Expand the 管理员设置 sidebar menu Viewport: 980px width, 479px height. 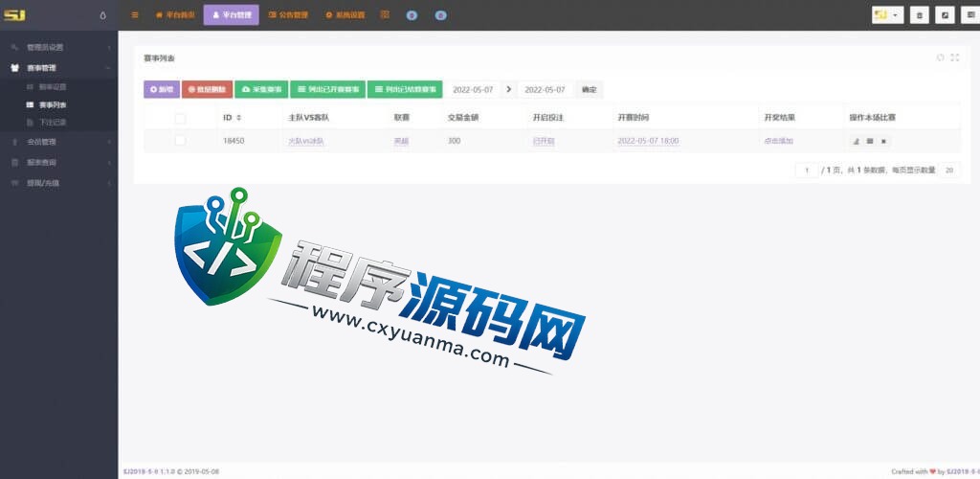coord(58,47)
